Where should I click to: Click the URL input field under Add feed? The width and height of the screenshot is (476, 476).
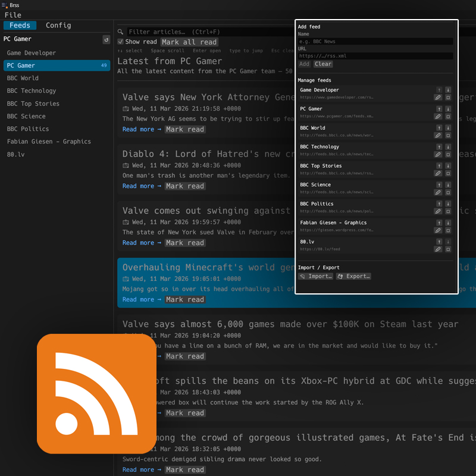pos(376,55)
